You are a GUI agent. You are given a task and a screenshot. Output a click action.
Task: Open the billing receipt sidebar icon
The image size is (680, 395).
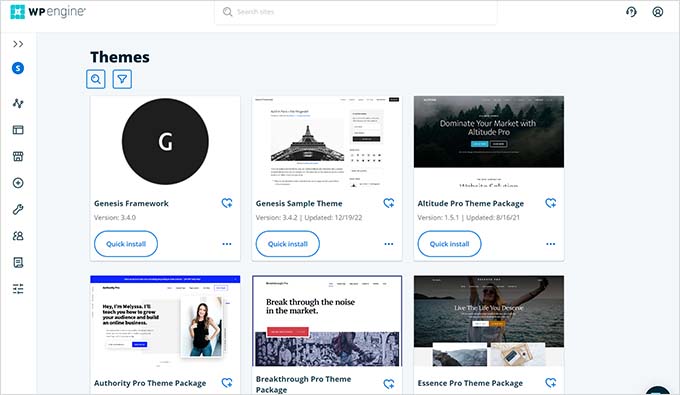[18, 262]
